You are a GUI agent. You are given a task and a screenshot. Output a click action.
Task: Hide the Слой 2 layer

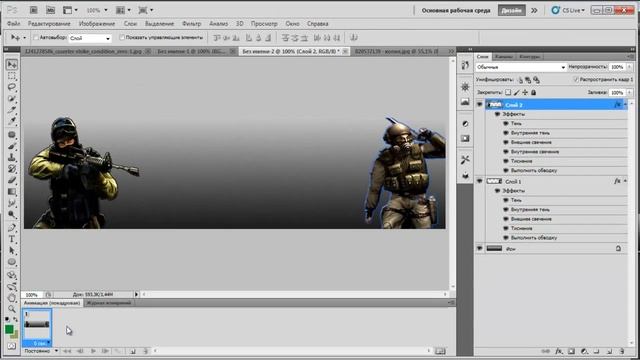click(x=480, y=104)
